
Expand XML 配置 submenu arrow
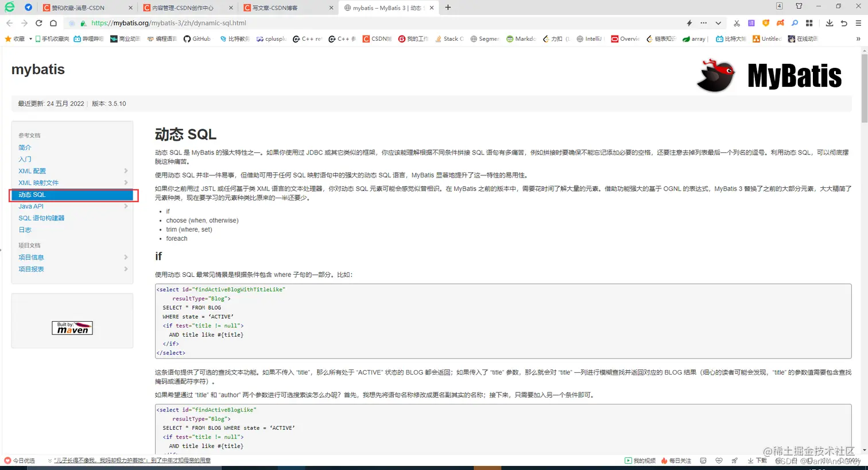126,171
